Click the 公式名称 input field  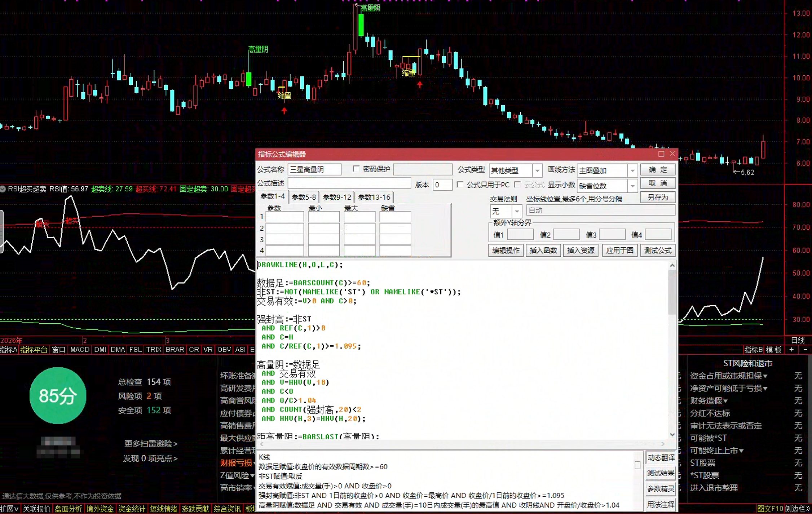[314, 169]
